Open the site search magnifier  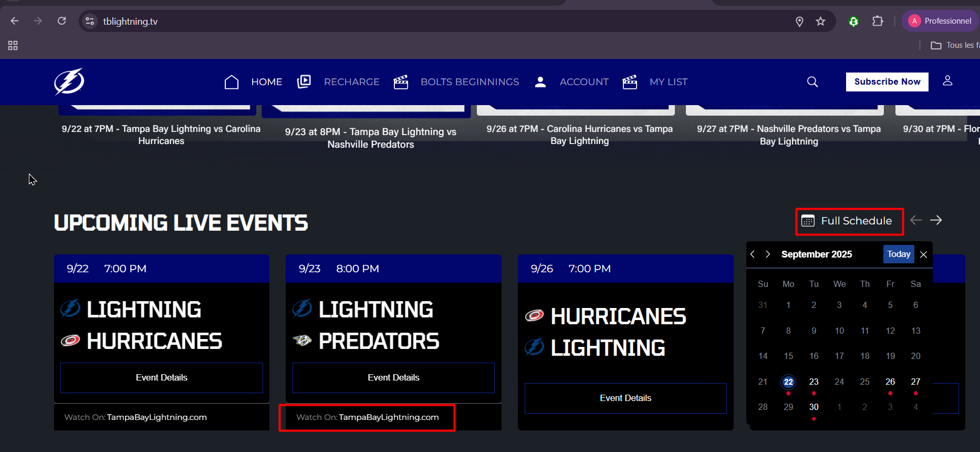click(812, 81)
